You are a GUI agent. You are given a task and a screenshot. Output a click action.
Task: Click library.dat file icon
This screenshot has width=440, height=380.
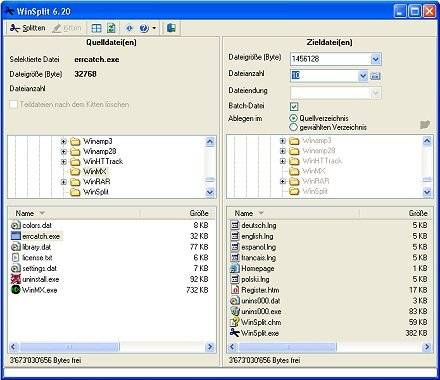point(16,247)
